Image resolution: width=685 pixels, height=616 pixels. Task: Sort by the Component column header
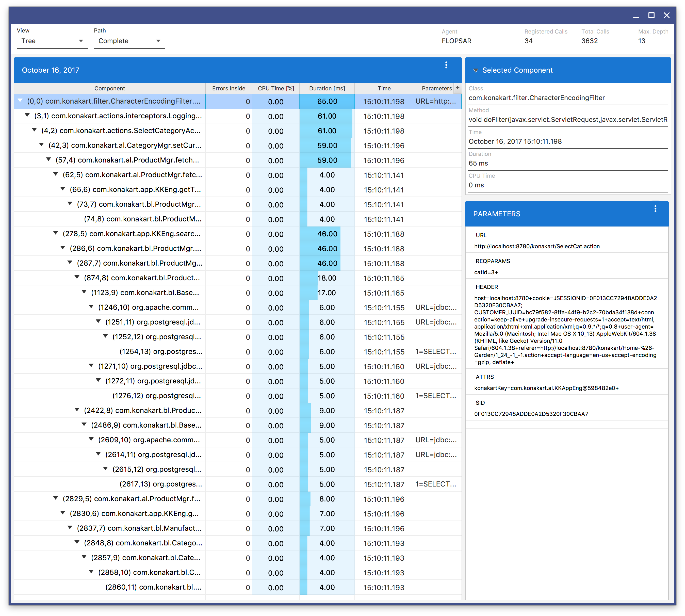click(x=110, y=88)
